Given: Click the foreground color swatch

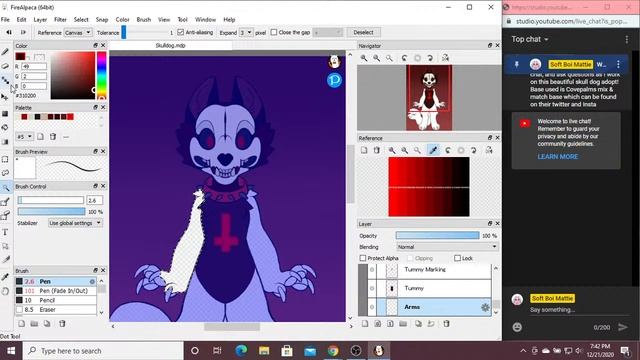Looking at the screenshot, I should tap(20, 56).
